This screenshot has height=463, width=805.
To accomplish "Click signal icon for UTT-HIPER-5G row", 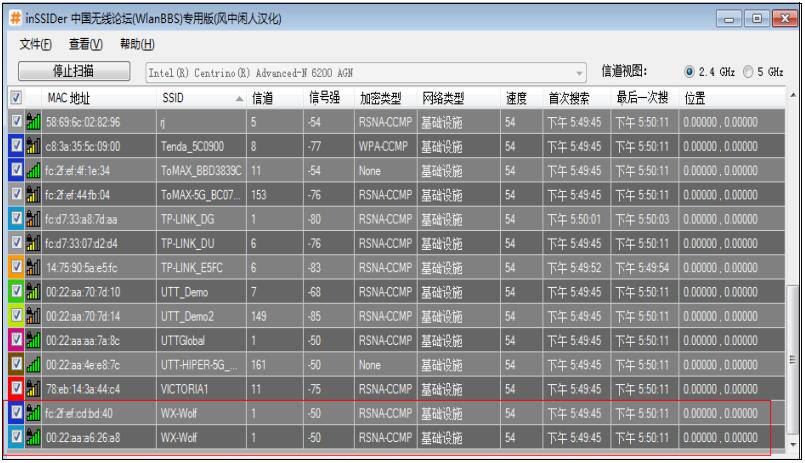I will tap(33, 364).
